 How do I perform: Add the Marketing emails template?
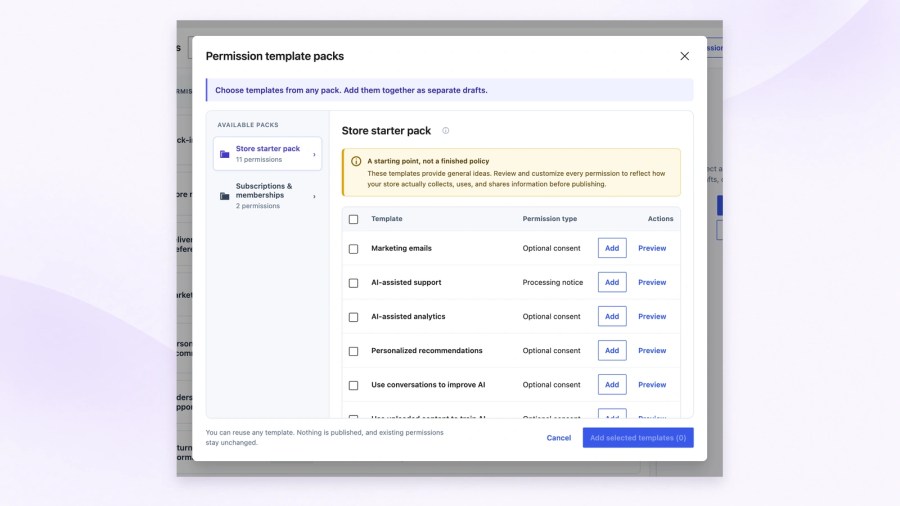(612, 248)
